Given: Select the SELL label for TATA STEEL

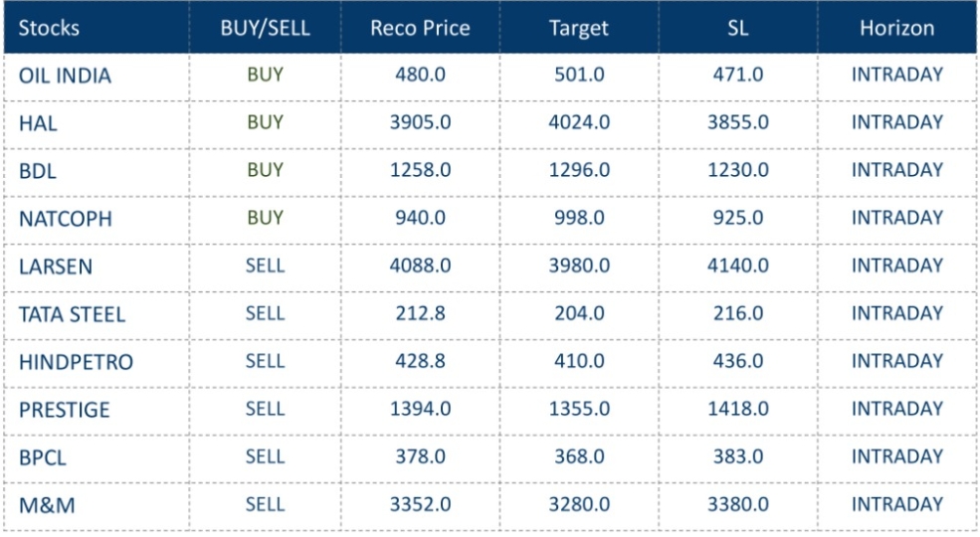Looking at the screenshot, I should point(265,313).
